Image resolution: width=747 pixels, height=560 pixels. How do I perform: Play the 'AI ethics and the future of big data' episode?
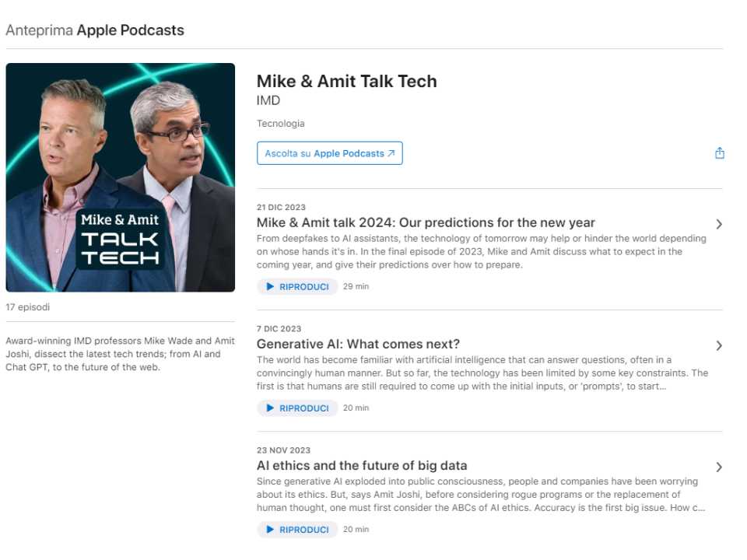coord(297,530)
